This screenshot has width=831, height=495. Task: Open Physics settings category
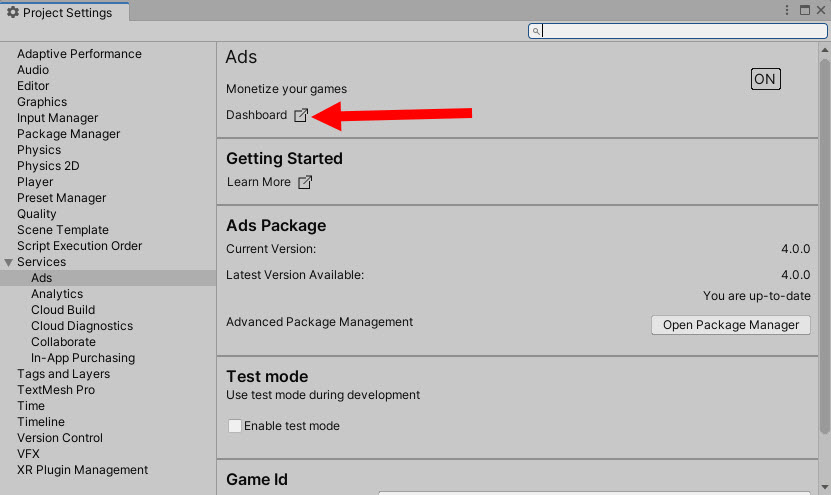click(39, 150)
